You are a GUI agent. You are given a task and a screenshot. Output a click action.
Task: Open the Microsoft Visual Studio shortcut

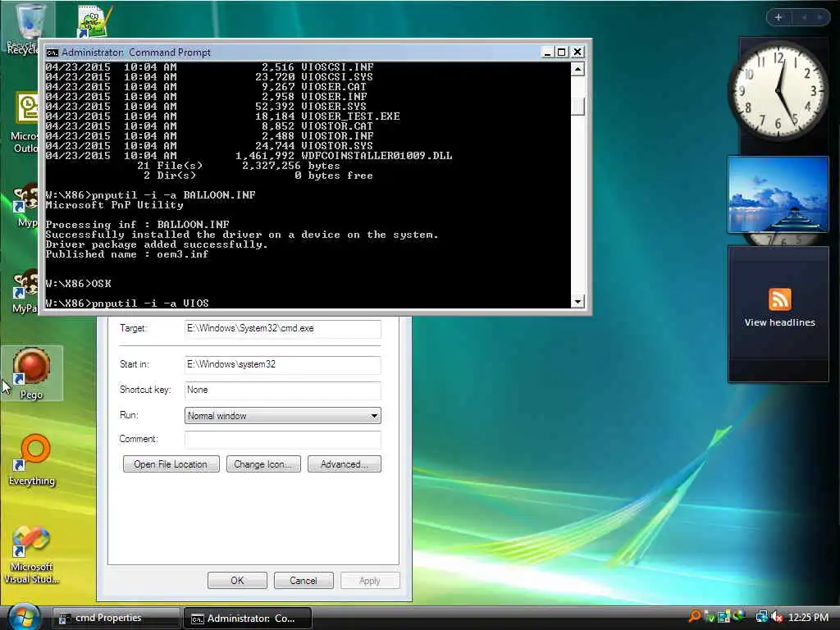pyautogui.click(x=31, y=554)
